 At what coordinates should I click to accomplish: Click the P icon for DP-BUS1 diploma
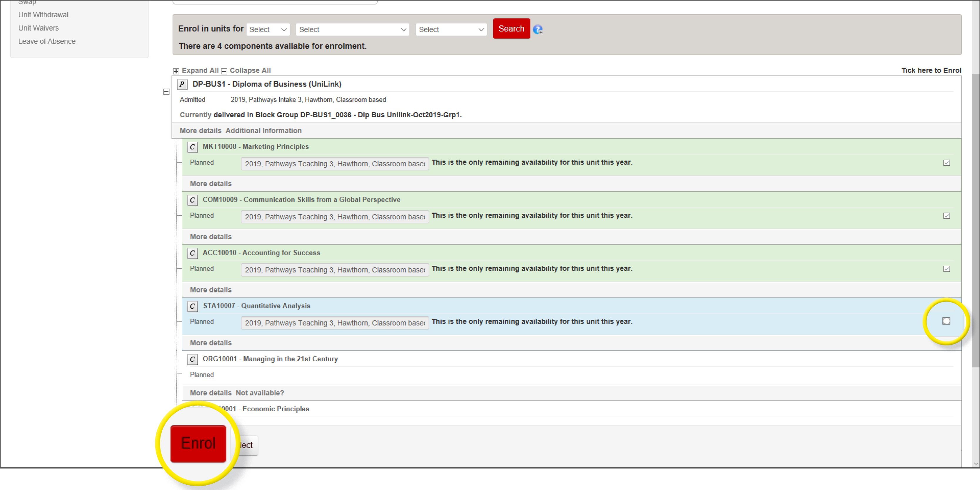coord(182,84)
